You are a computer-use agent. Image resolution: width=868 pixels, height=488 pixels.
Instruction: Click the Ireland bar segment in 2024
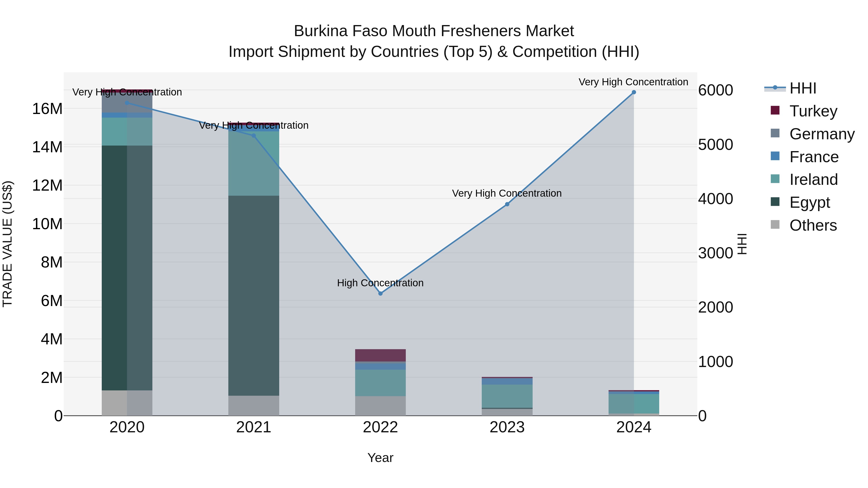coord(634,403)
